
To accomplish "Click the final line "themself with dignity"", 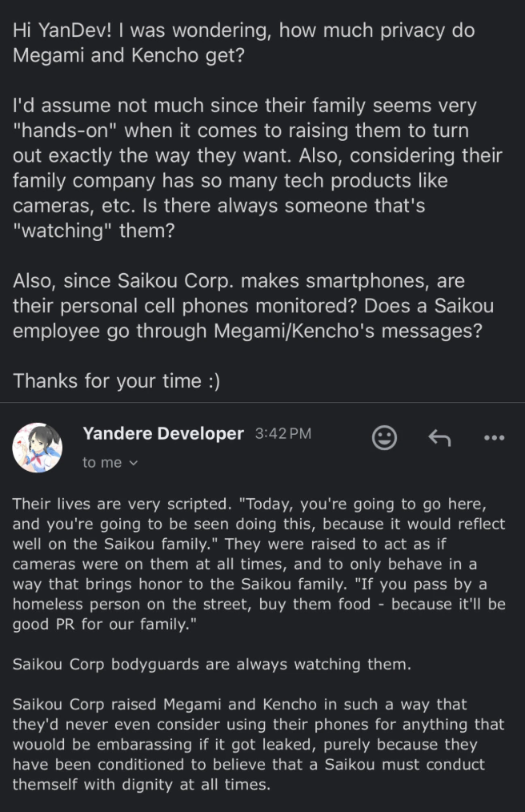I will pyautogui.click(x=142, y=785).
